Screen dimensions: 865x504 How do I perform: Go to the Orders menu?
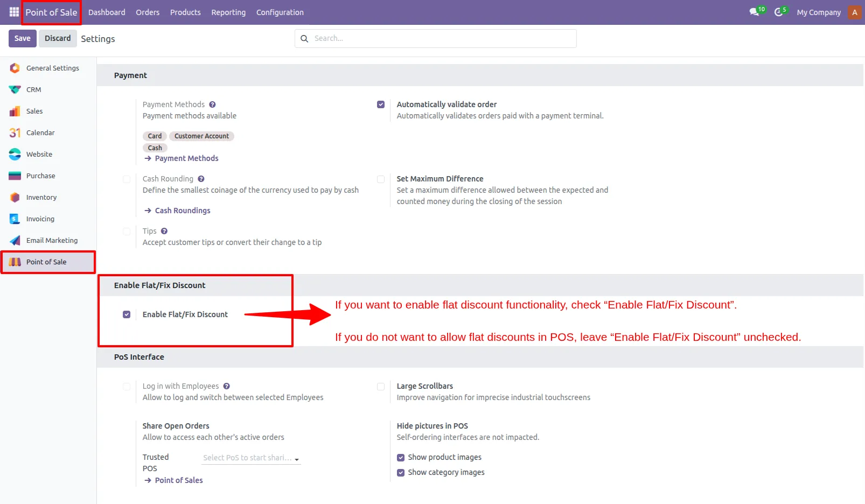pyautogui.click(x=148, y=12)
